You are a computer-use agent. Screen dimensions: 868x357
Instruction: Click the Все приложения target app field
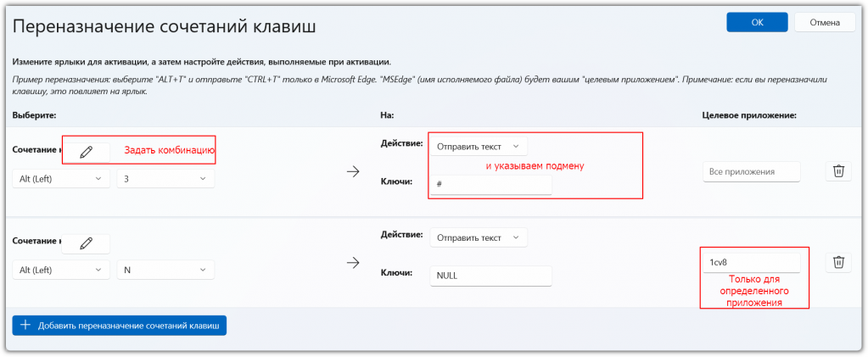click(751, 172)
